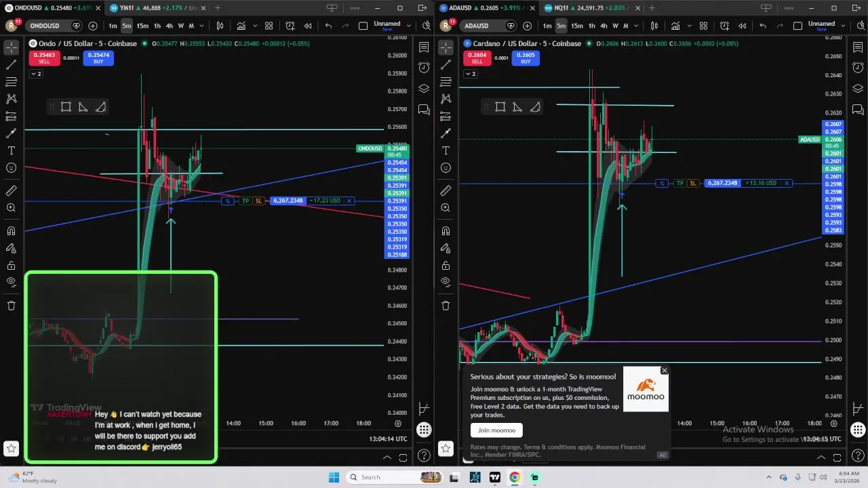868x488 pixels.
Task: Toggle magnet mode in Cardano window
Action: (x=446, y=232)
